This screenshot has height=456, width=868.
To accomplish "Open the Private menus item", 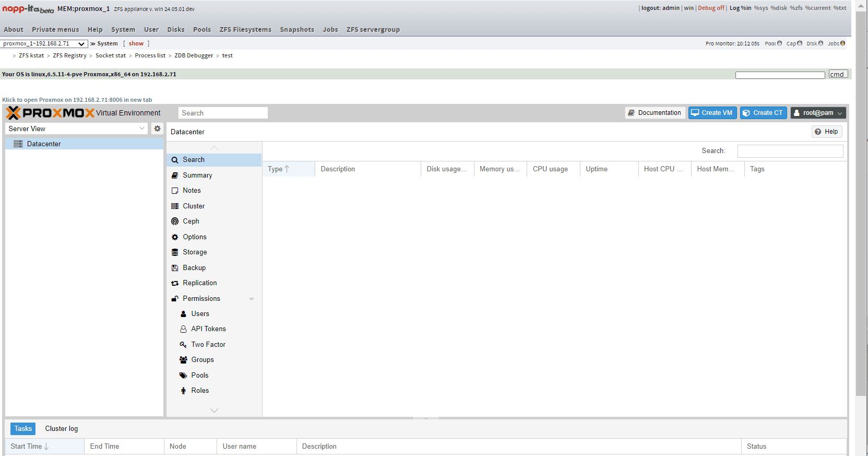I will [55, 30].
